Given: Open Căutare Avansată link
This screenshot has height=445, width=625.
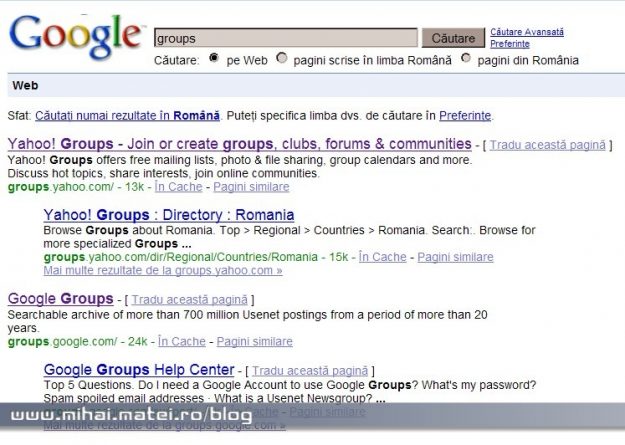Looking at the screenshot, I should (526, 32).
